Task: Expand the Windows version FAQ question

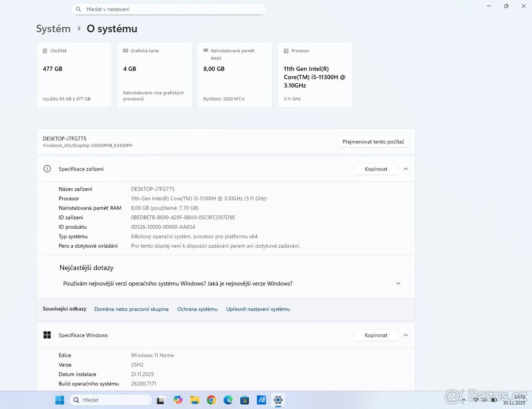Action: pos(398,283)
